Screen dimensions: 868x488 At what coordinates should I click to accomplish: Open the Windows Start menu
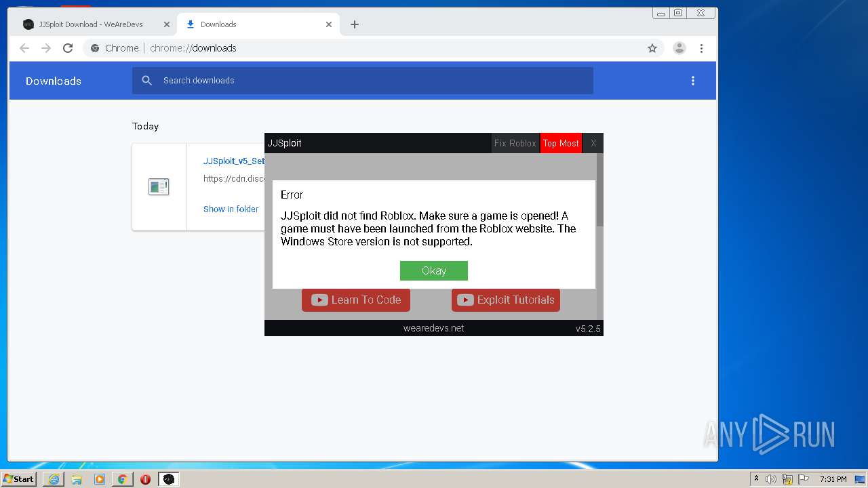[x=19, y=479]
